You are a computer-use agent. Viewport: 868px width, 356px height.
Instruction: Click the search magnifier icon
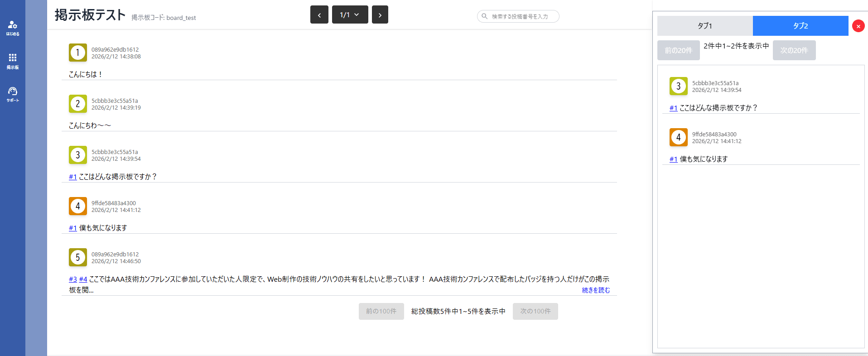click(x=484, y=16)
